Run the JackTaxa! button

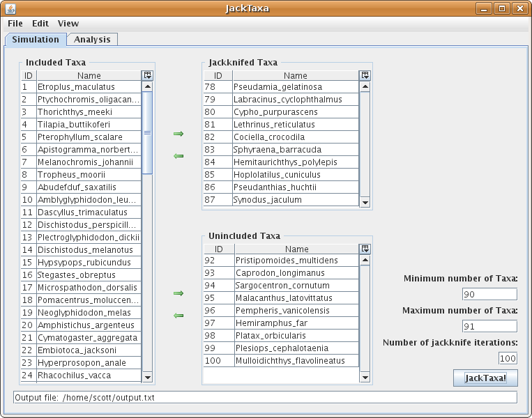pyautogui.click(x=485, y=378)
